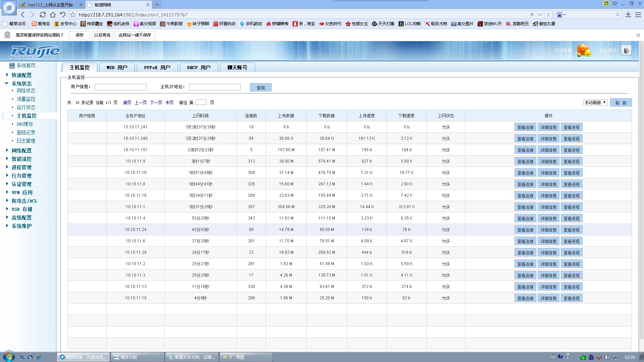Expand the 防攻击/ACL menu
The width and height of the screenshot is (644, 362).
(24, 201)
